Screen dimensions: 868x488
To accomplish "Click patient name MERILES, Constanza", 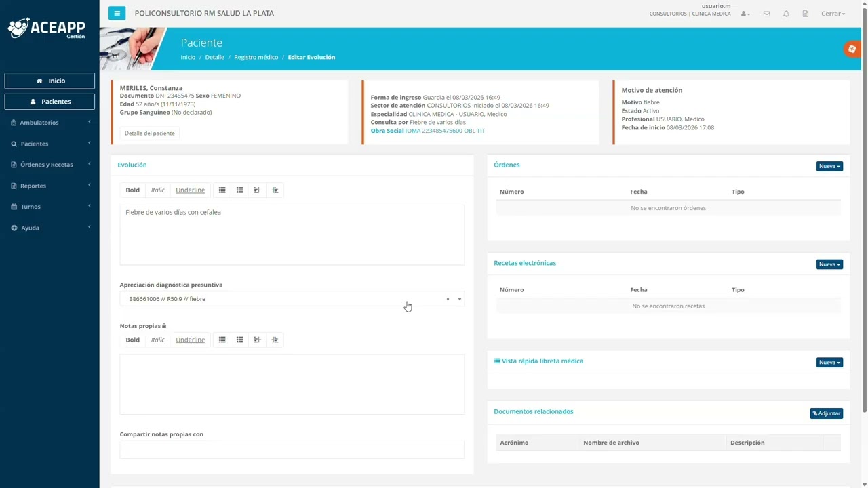I will point(151,88).
